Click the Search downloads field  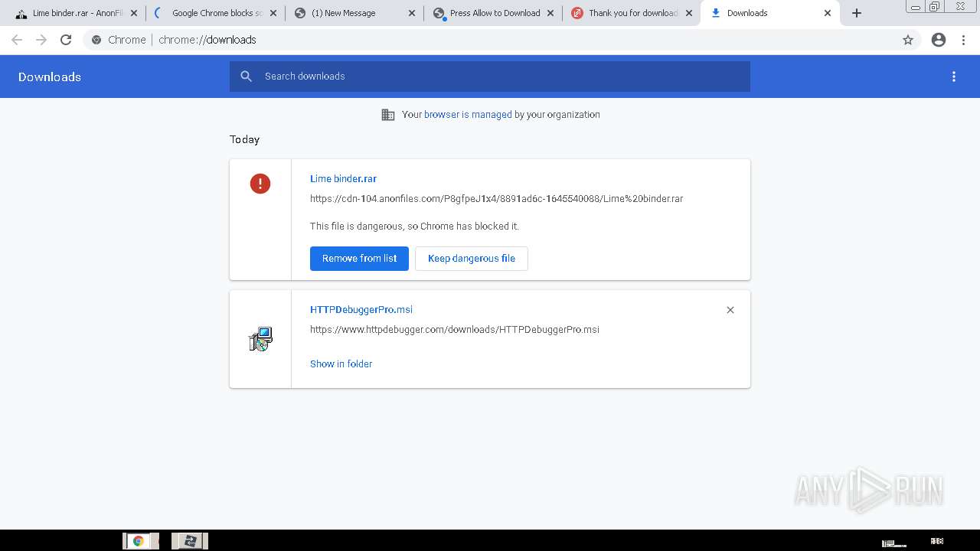point(490,77)
